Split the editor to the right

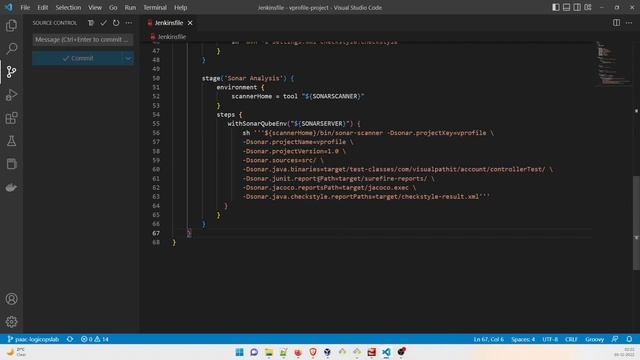616,23
